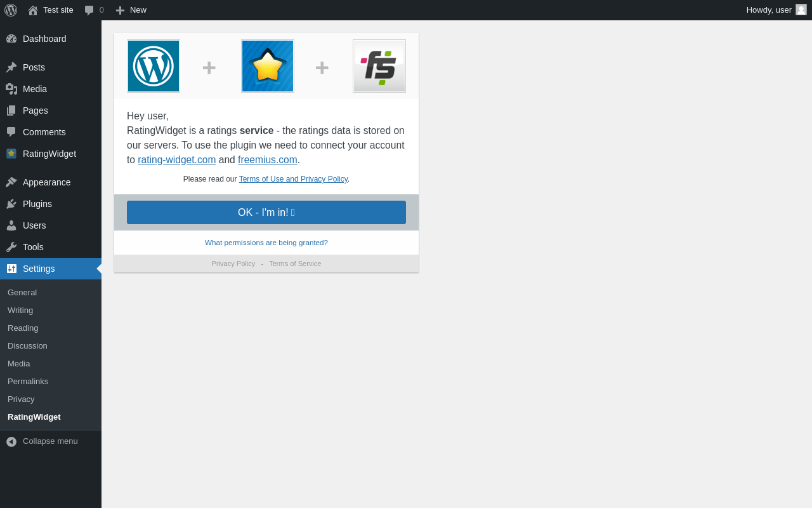Open the Howdy, user account menu
The height and width of the screenshot is (508, 812).
point(776,10)
